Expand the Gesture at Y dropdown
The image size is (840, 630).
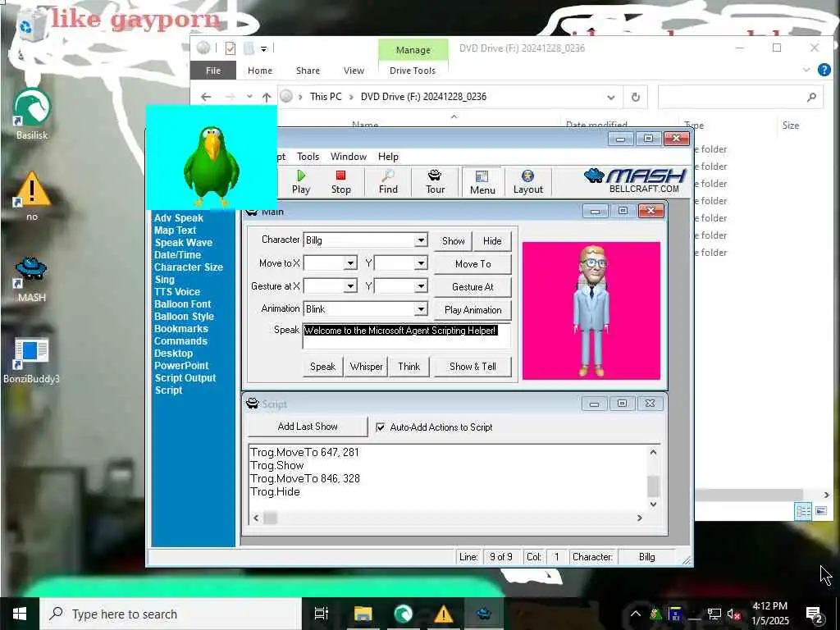[x=421, y=286]
